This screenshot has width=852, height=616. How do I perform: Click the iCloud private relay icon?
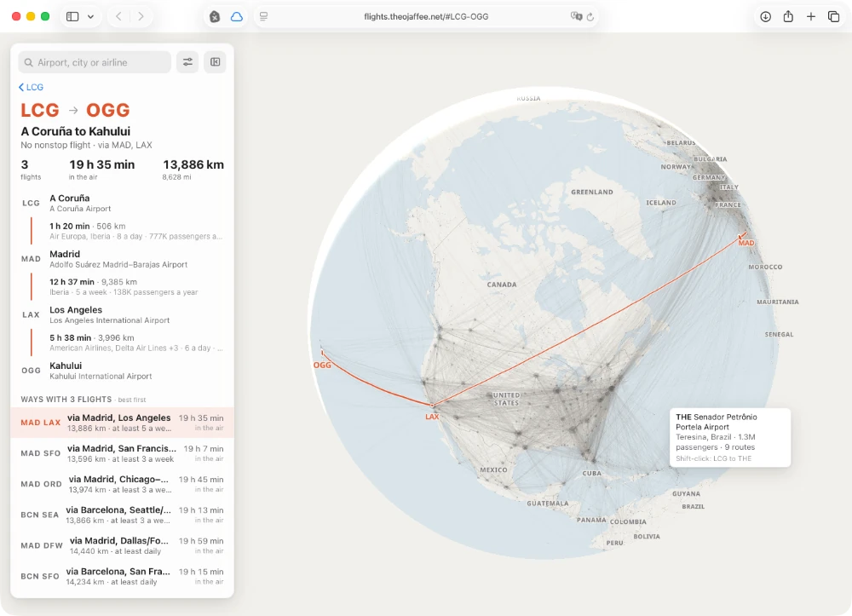[x=236, y=17]
